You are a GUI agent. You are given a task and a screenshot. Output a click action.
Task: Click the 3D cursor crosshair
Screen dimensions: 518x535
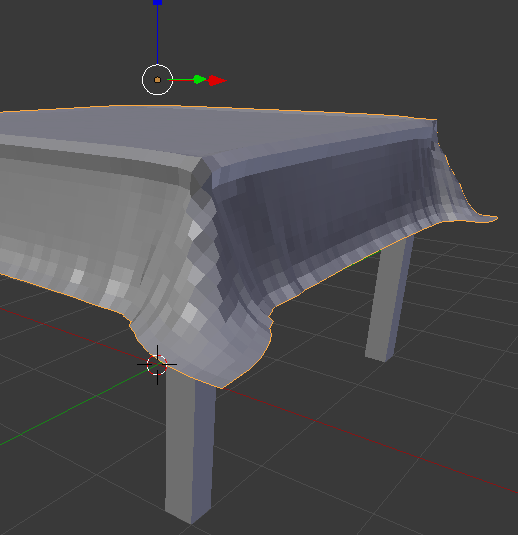pos(157,365)
